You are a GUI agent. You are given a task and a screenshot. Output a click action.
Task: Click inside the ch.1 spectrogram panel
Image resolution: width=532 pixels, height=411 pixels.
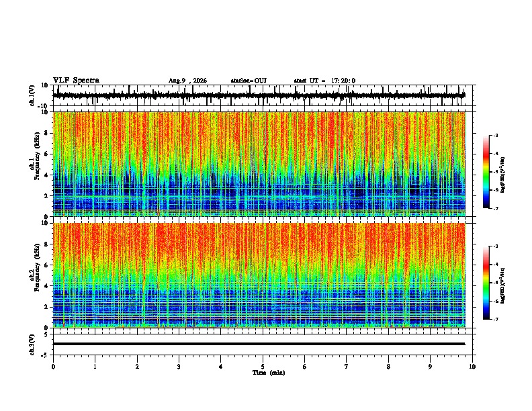tap(259, 164)
